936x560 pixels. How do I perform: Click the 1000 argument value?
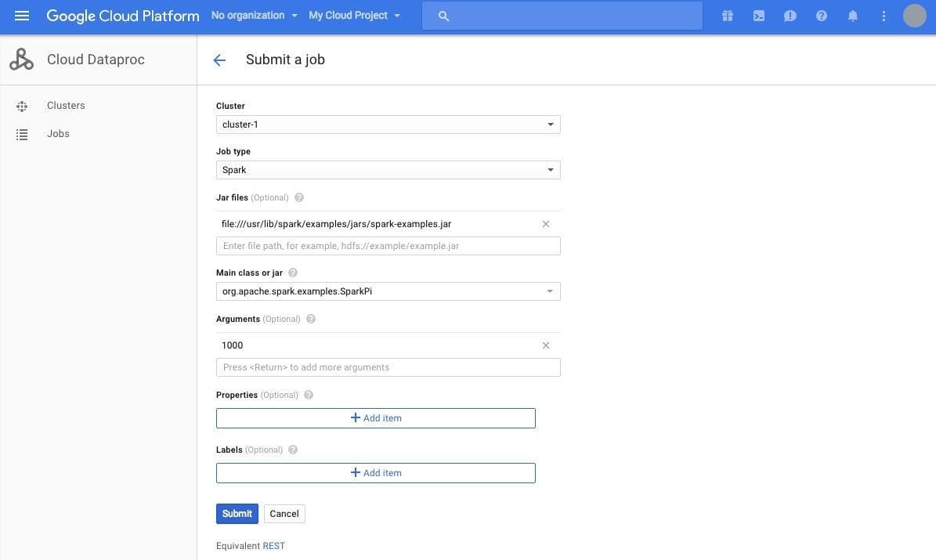pyautogui.click(x=232, y=345)
